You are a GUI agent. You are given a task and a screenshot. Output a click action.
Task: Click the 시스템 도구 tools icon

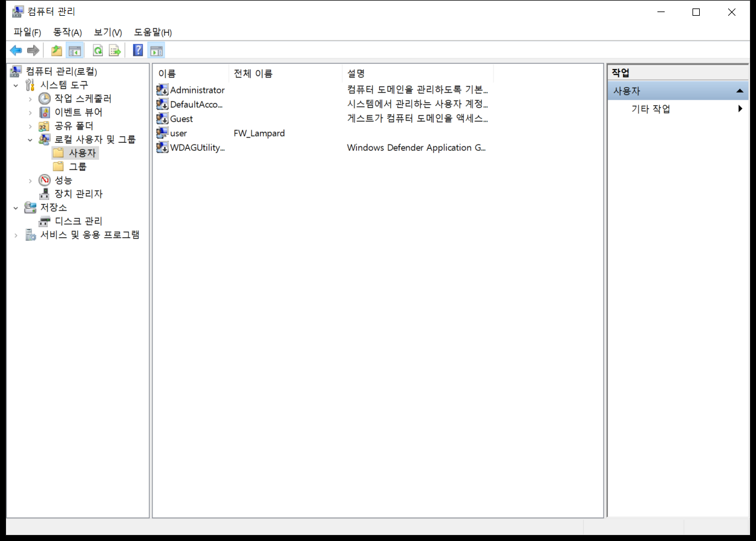pyautogui.click(x=30, y=85)
